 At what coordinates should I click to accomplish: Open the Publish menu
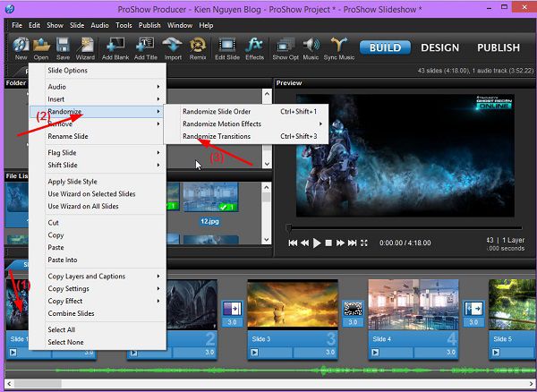click(x=149, y=25)
